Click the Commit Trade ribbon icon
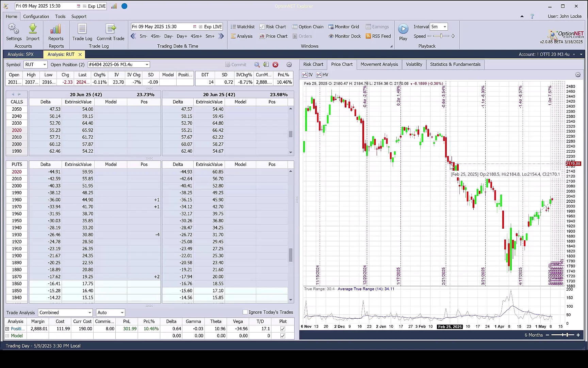Screen dimensions: 588x368 (x=111, y=32)
